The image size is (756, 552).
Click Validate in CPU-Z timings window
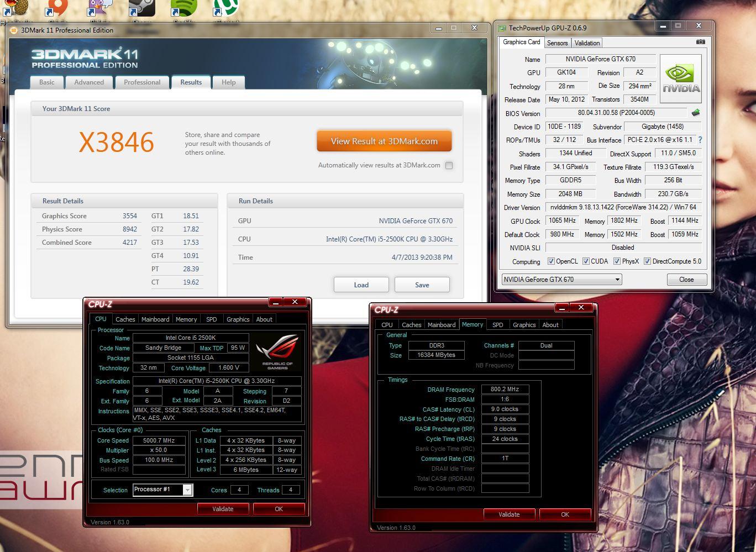point(509,514)
